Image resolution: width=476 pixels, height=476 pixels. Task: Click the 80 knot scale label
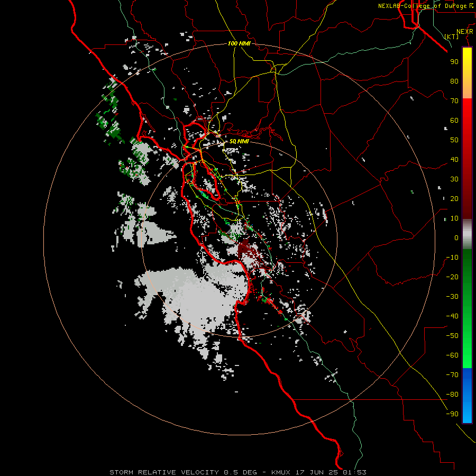point(454,81)
